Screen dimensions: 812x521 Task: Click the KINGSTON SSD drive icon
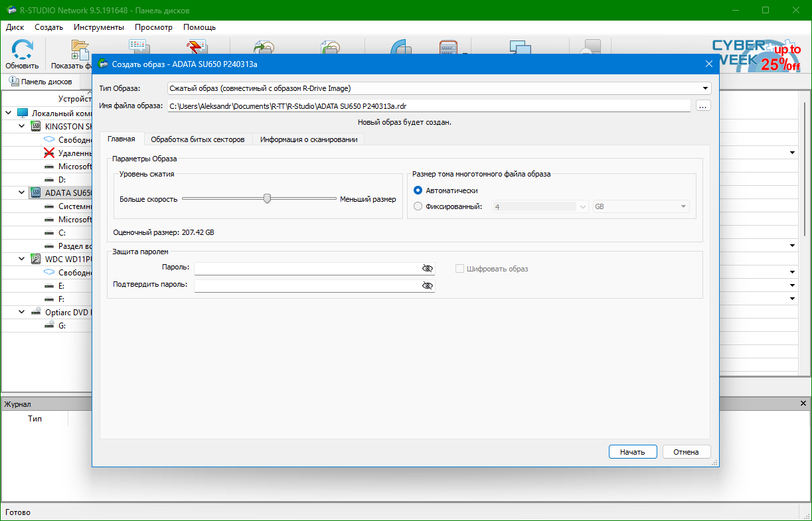pyautogui.click(x=36, y=126)
